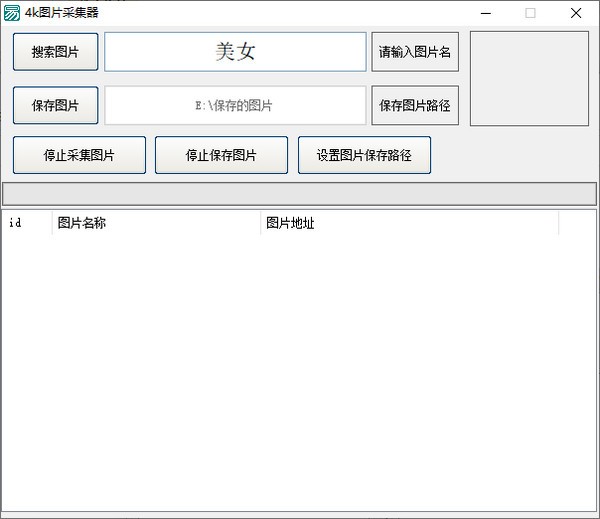Focus the save path field E:\保存的图片

point(235,105)
